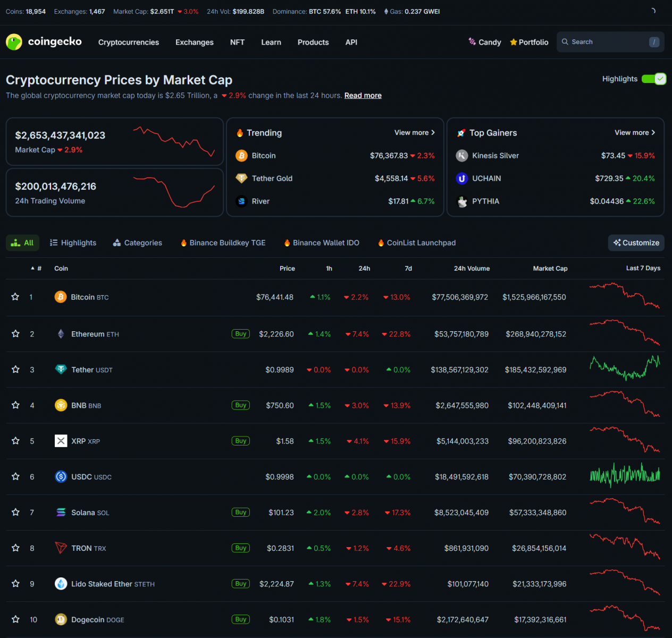Click the Bitcoin coin icon in row 1
This screenshot has height=638, width=672.
point(61,297)
